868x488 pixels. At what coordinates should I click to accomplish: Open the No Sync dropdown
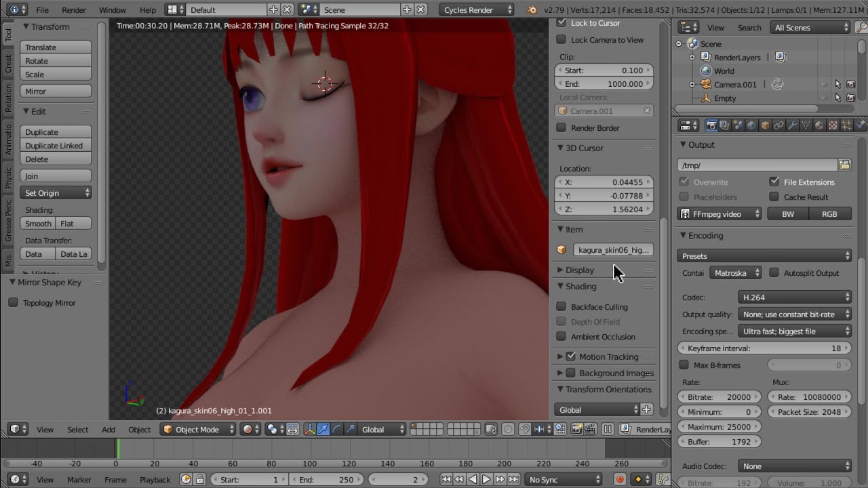(564, 479)
